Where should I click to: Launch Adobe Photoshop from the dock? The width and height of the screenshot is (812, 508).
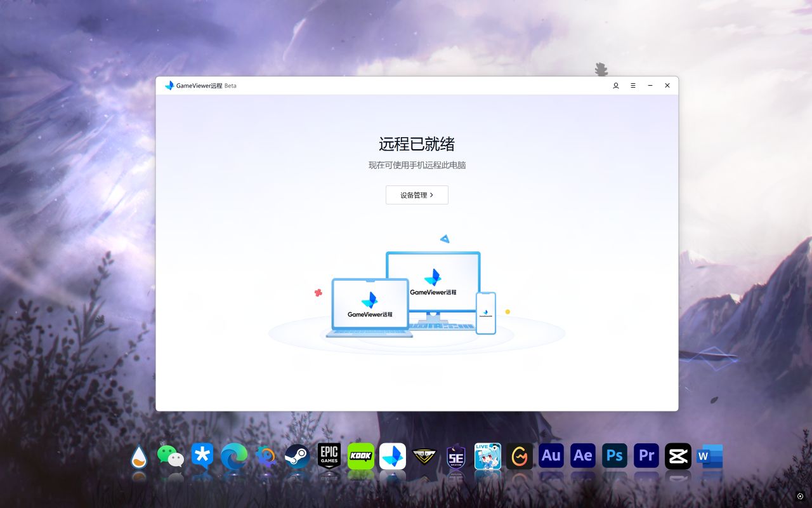pos(615,456)
